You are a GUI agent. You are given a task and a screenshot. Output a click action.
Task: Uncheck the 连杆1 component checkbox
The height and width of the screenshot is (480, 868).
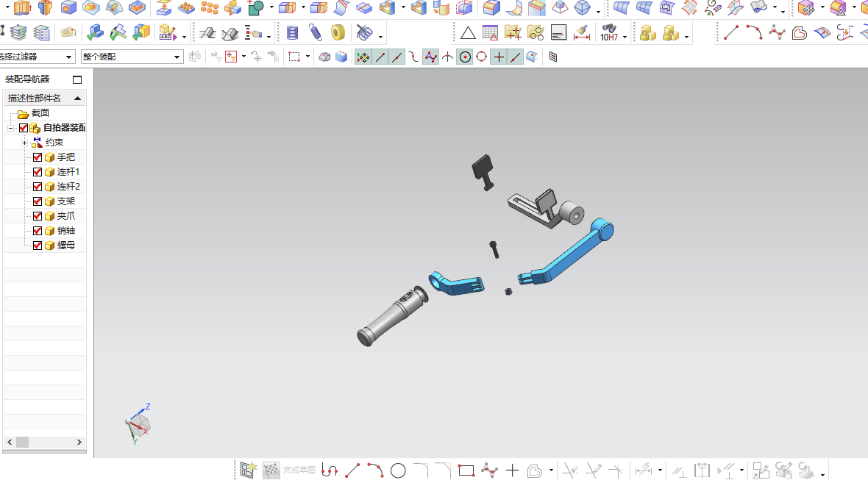(37, 172)
